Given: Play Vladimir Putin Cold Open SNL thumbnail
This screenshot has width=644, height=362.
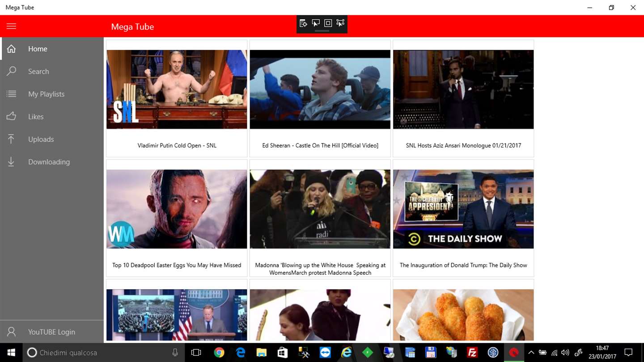Looking at the screenshot, I should (x=177, y=89).
